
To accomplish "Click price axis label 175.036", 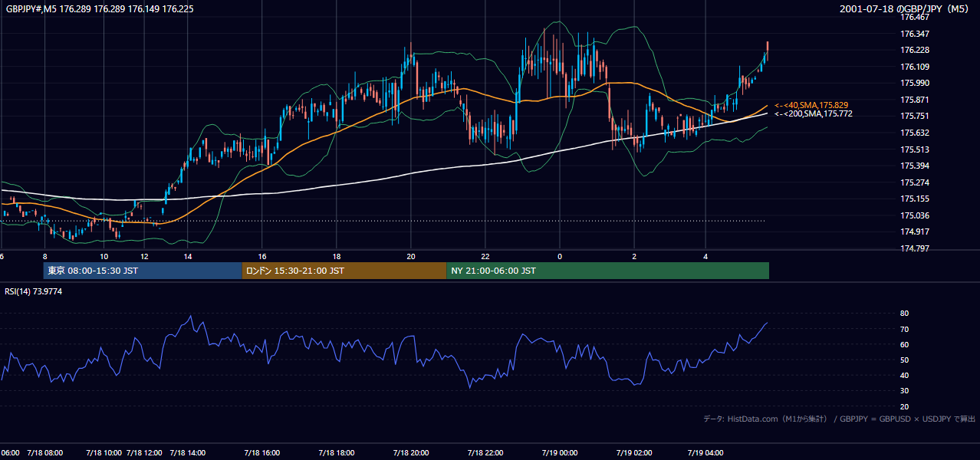I will coord(914,215).
